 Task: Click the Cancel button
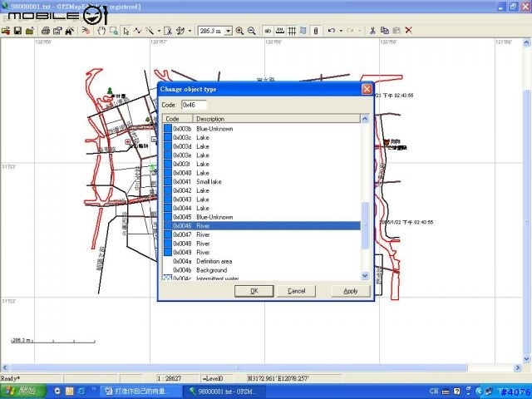tap(296, 291)
